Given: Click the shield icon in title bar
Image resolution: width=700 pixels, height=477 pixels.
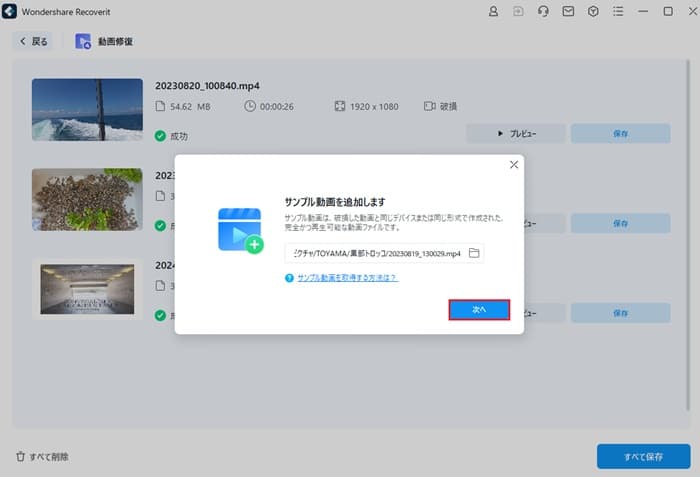Looking at the screenshot, I should tap(593, 11).
